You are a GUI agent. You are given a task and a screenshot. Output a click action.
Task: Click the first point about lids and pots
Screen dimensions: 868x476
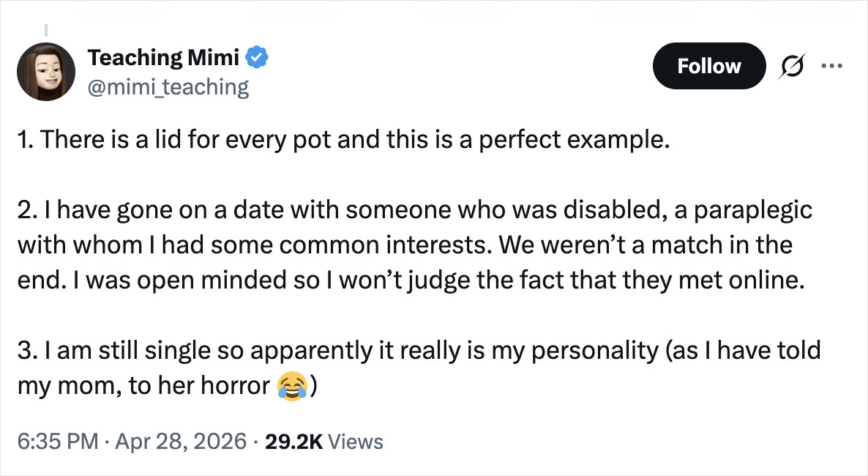[343, 140]
